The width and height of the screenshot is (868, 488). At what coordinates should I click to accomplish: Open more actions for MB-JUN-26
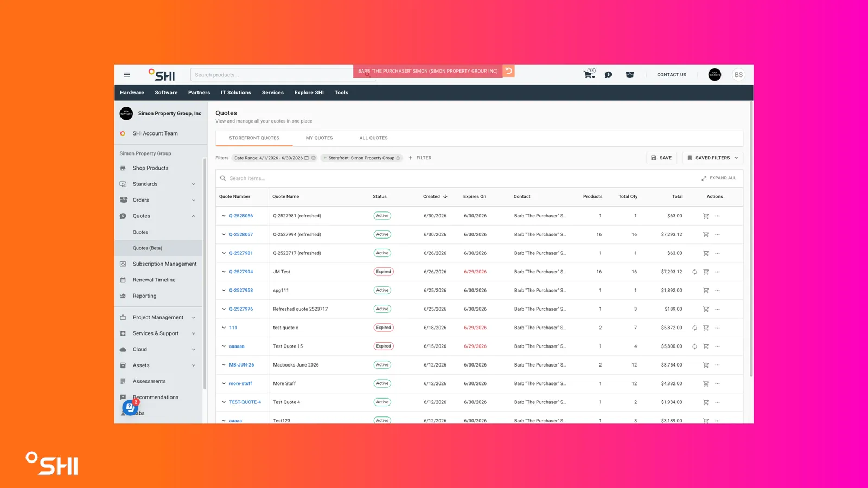[718, 365]
